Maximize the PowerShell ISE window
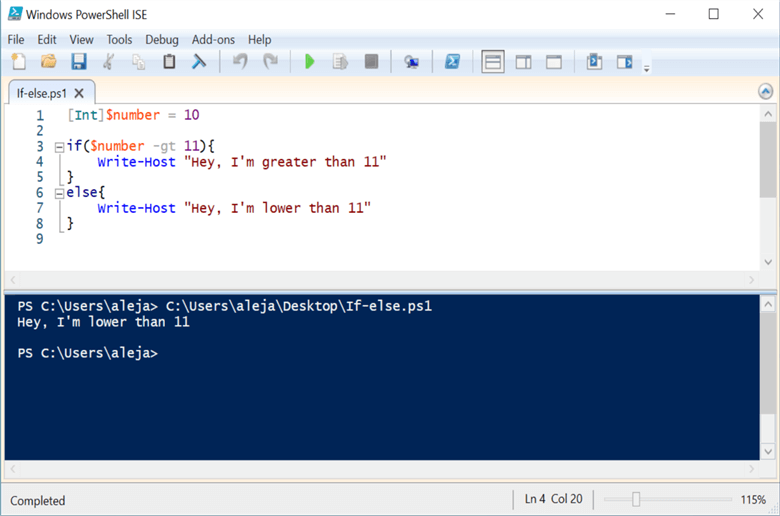Viewport: 780px width, 516px height. click(x=713, y=14)
